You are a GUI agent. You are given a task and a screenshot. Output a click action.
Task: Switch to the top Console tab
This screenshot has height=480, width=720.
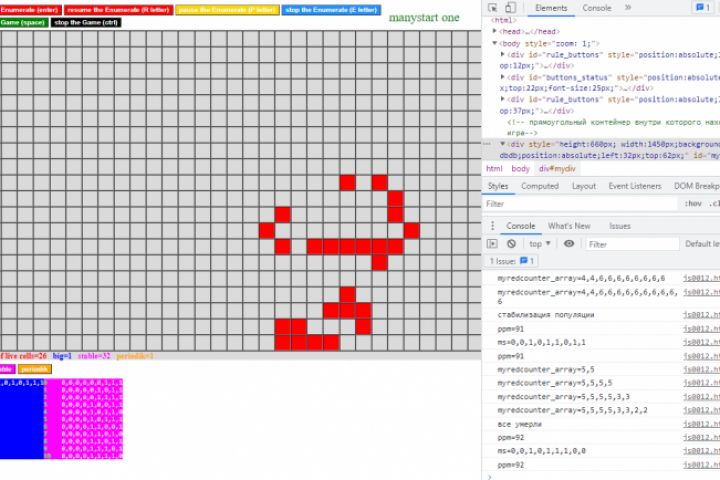[596, 8]
